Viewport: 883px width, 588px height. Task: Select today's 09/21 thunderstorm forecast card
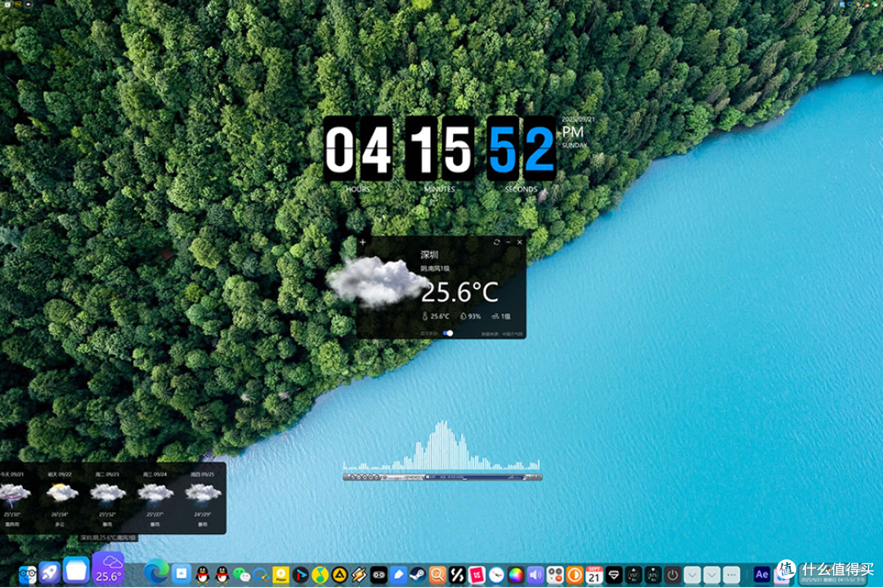(x=12, y=498)
